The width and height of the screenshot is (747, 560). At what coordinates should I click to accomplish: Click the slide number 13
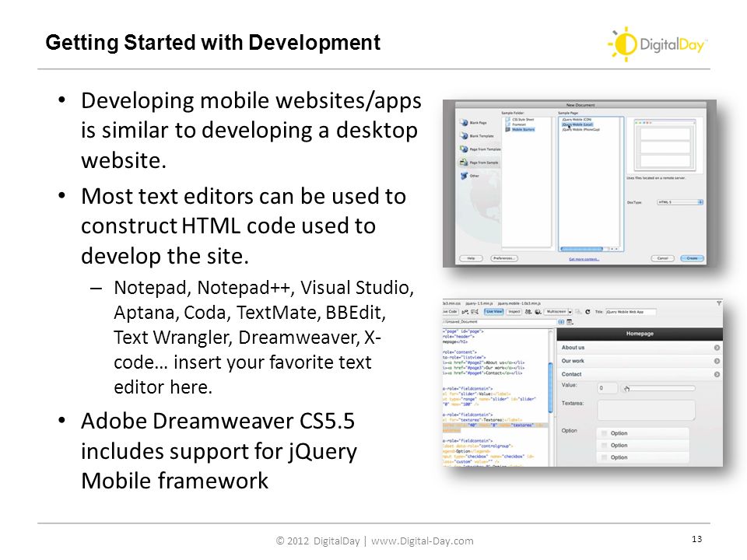[x=697, y=539]
